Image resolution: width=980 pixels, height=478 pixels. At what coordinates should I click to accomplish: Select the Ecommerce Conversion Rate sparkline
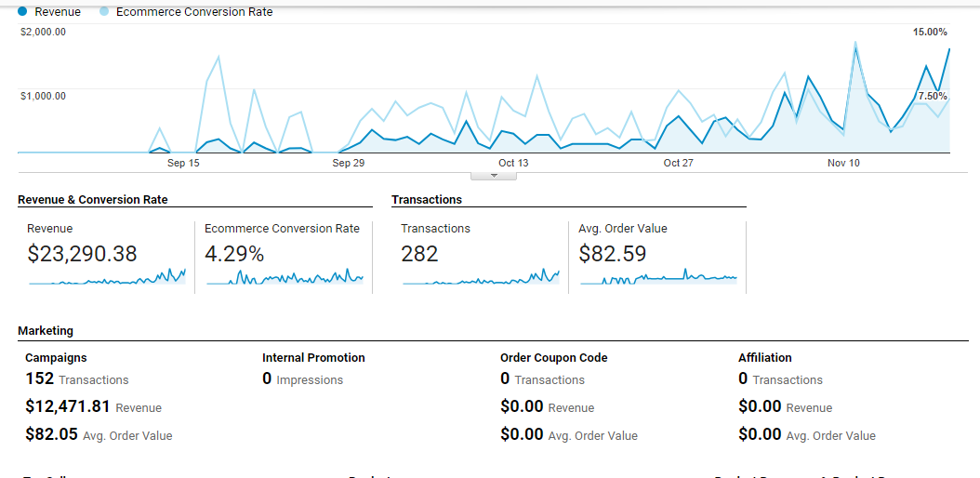[x=285, y=277]
